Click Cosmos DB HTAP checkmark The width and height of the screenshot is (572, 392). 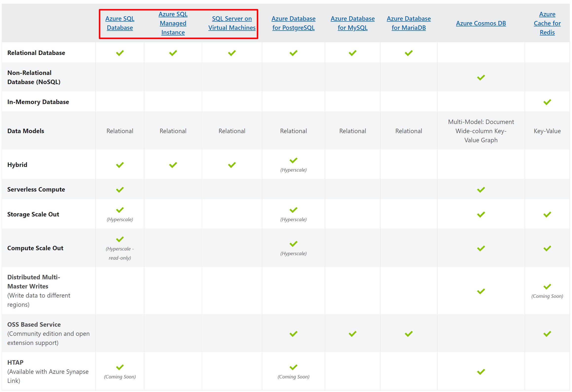click(x=481, y=372)
